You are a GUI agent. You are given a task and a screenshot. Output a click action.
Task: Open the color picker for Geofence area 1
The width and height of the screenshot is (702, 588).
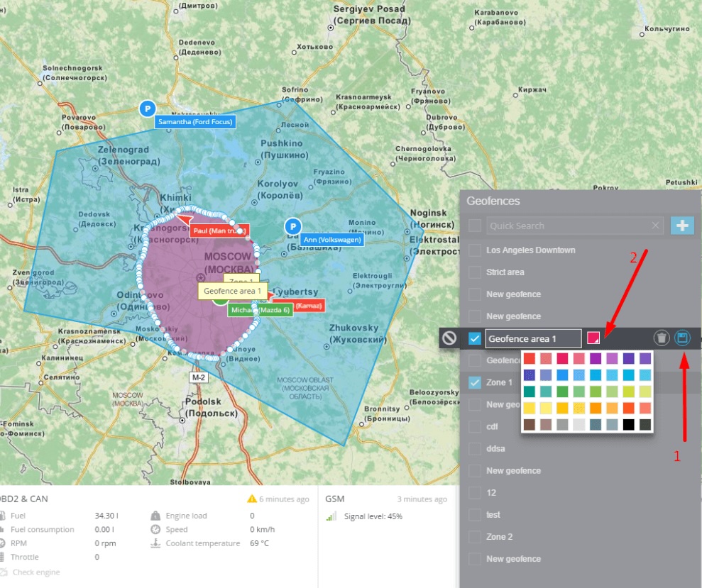pos(593,338)
